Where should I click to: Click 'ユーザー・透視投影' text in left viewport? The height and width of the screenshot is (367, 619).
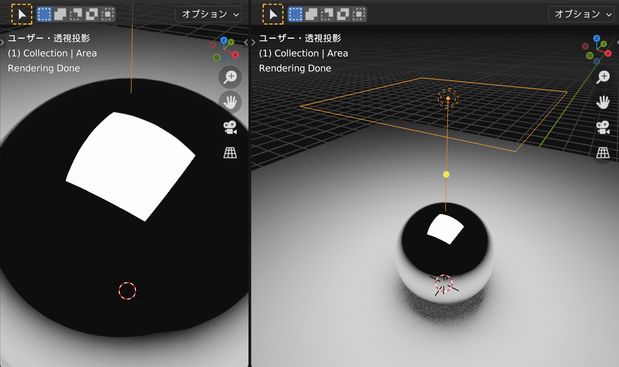coord(49,38)
